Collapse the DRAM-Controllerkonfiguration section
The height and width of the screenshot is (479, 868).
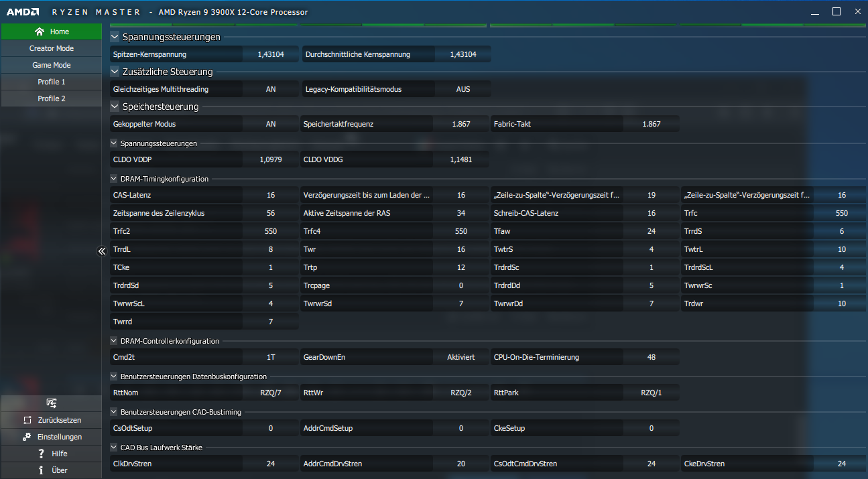[x=114, y=341]
